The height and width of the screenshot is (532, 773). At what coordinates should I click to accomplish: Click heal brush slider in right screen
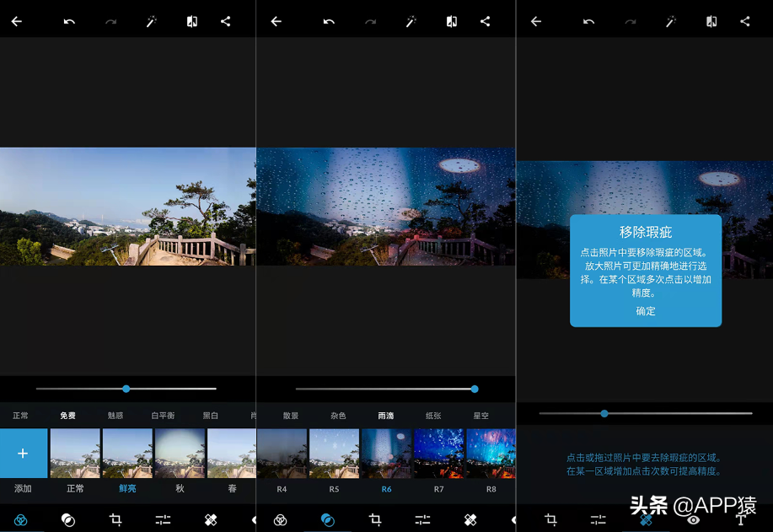tap(646, 413)
